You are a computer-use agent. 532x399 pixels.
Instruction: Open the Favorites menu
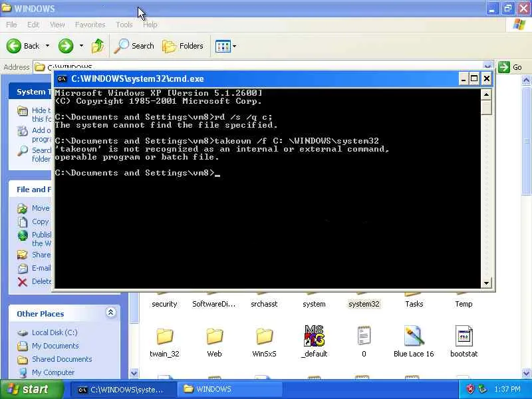[90, 25]
